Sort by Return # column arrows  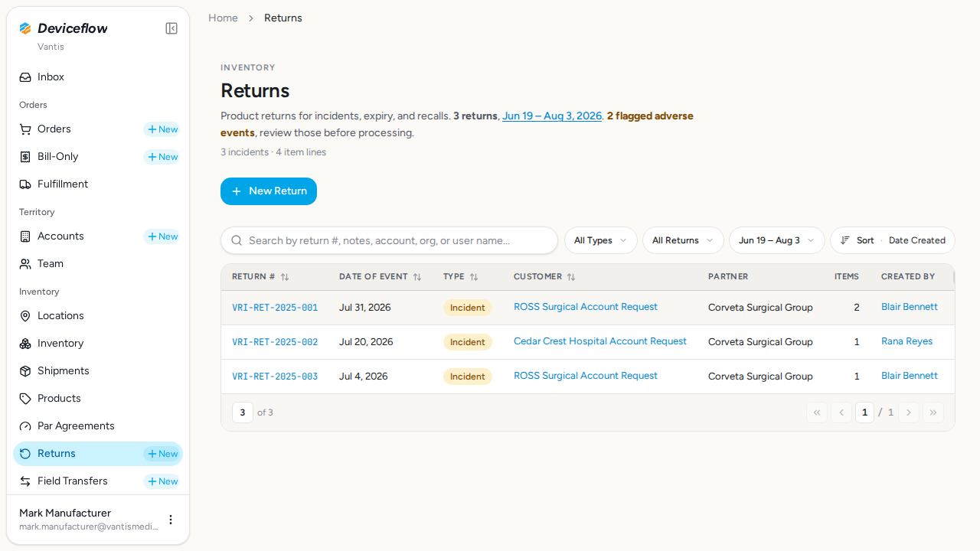point(285,277)
